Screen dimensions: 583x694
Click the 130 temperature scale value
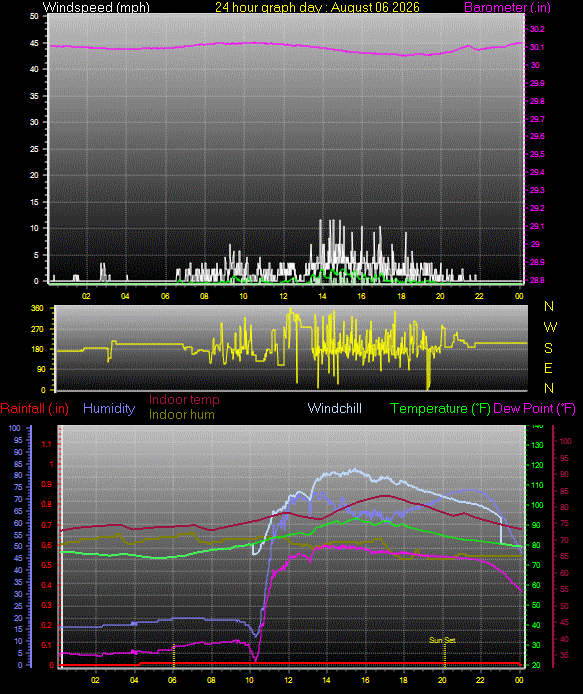pyautogui.click(x=537, y=445)
